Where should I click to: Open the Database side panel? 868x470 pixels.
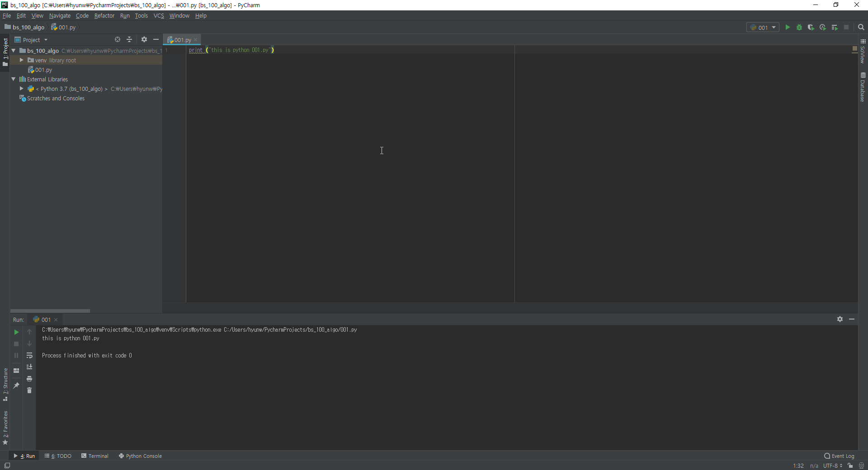863,87
